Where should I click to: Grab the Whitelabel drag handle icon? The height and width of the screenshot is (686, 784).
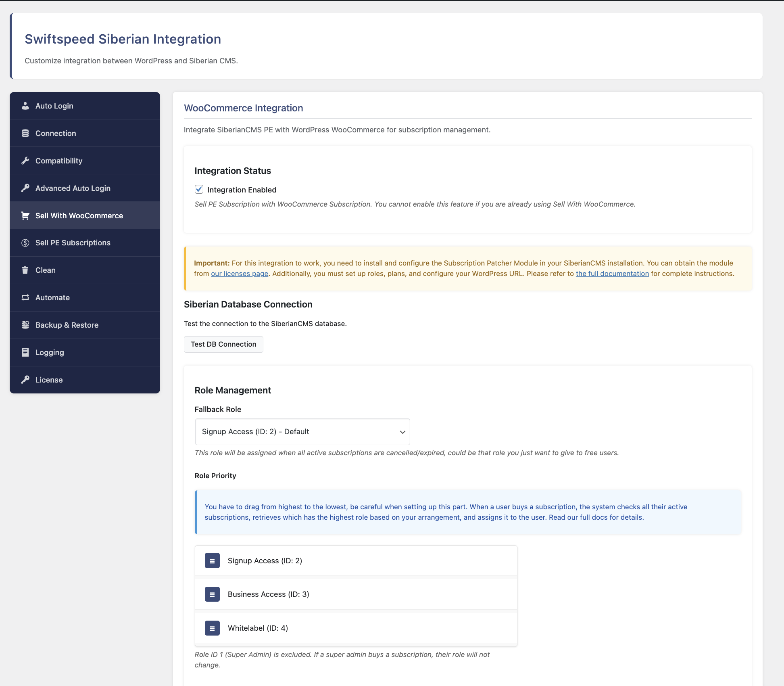pyautogui.click(x=212, y=628)
